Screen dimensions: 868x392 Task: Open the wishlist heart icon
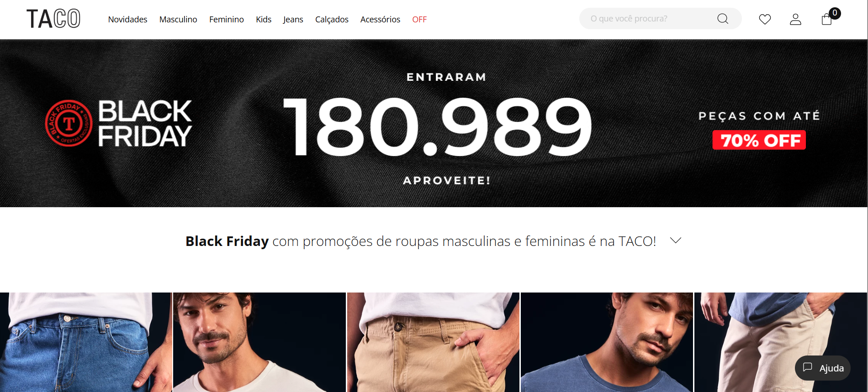tap(765, 19)
